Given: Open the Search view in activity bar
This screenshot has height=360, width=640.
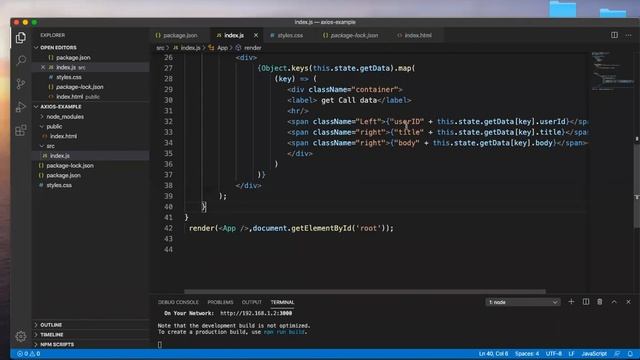Looking at the screenshot, I should pyautogui.click(x=21, y=60).
